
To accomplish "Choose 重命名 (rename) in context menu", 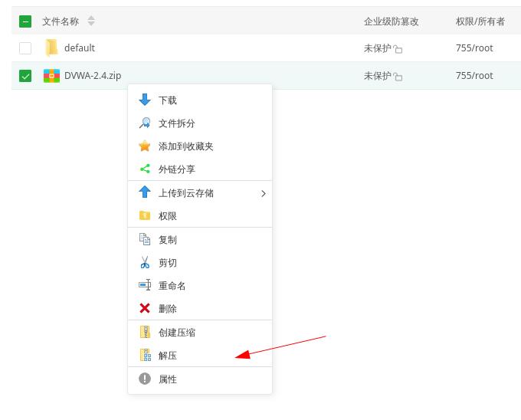I will 172,286.
